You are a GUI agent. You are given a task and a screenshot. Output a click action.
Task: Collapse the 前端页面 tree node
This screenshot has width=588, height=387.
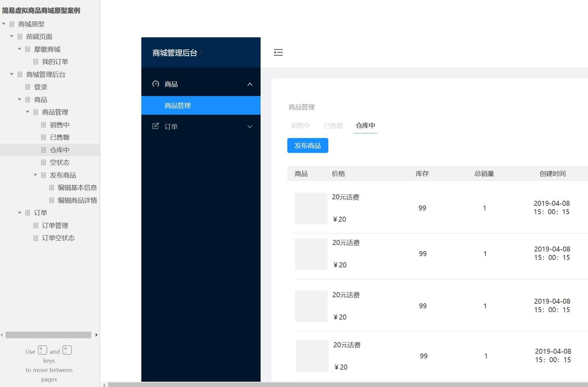coord(11,36)
